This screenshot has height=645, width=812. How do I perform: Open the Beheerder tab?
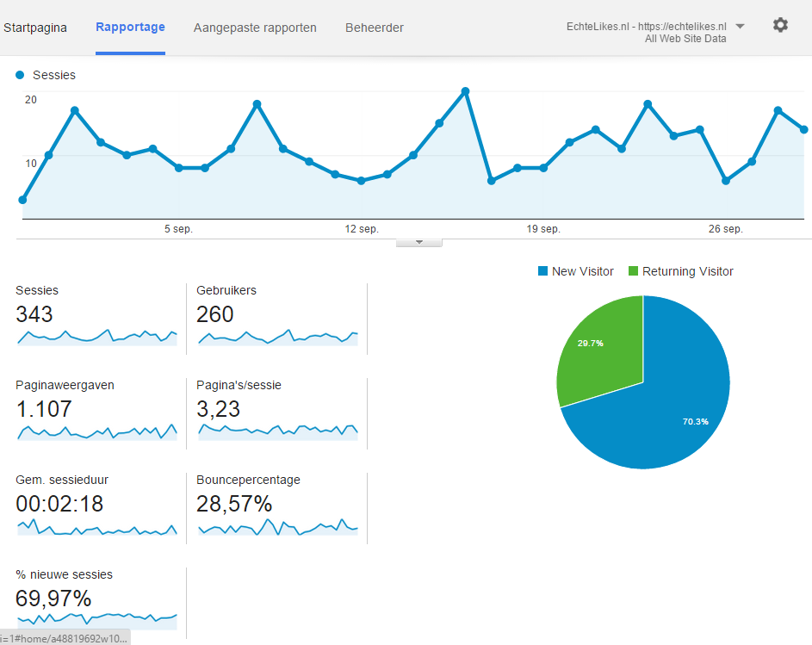tap(375, 28)
